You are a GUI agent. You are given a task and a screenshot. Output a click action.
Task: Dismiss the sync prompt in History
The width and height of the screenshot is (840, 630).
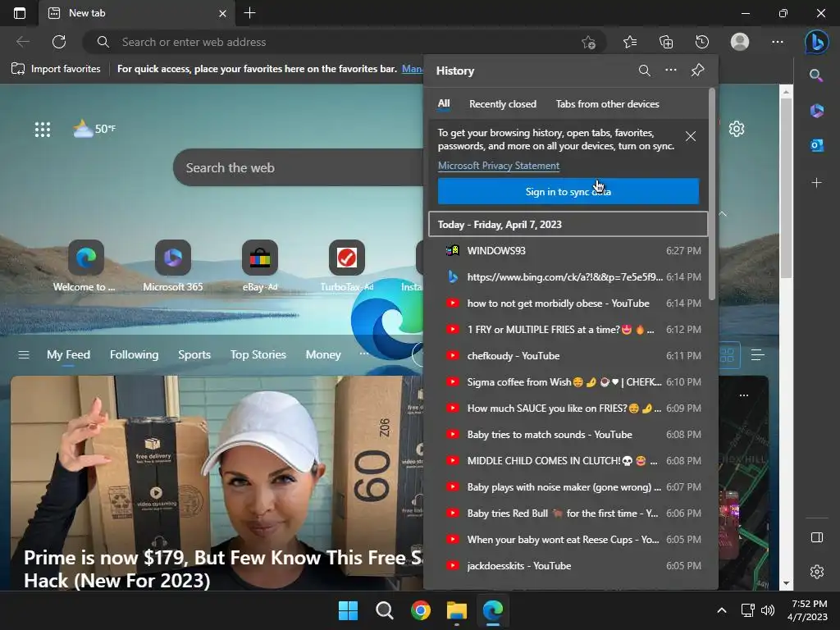(x=691, y=137)
